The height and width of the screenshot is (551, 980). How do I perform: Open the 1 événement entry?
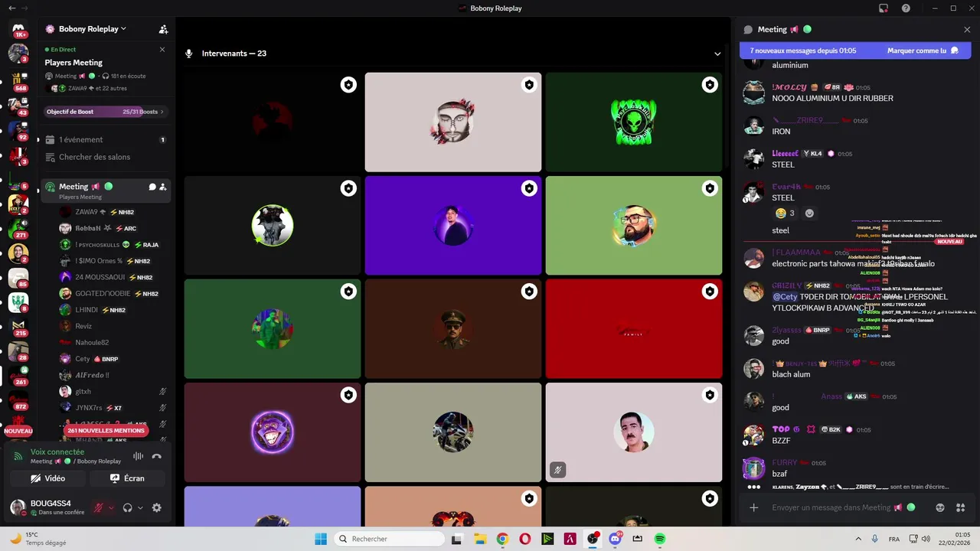[x=106, y=140]
